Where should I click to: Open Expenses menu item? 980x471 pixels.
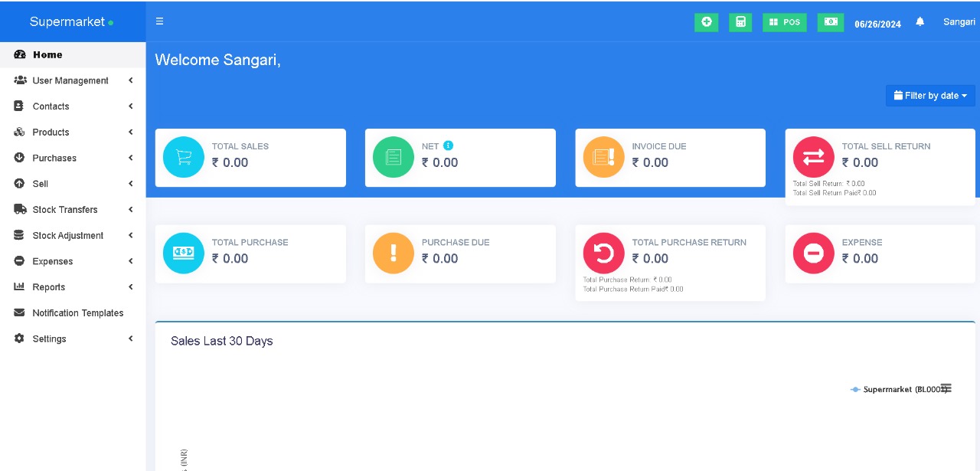coord(73,261)
